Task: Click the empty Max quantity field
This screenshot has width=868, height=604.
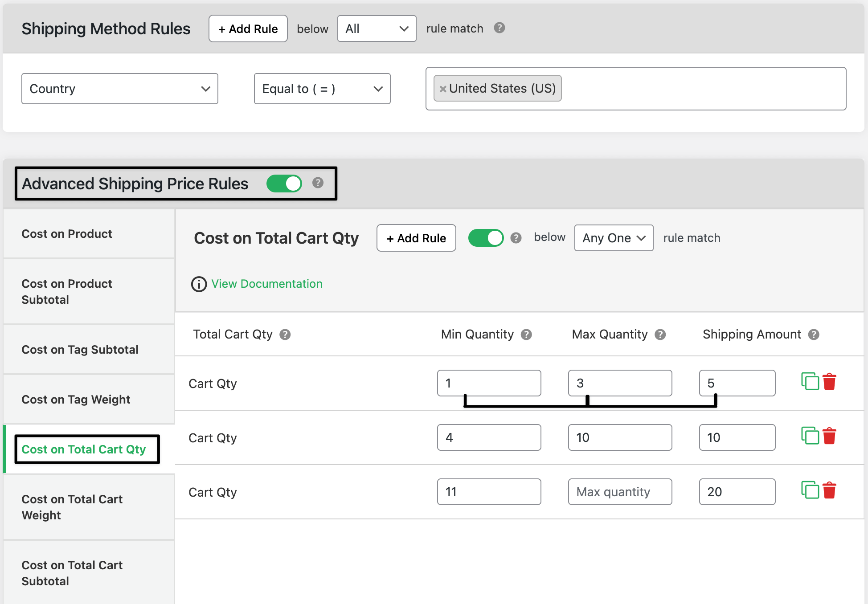Action: pos(620,492)
